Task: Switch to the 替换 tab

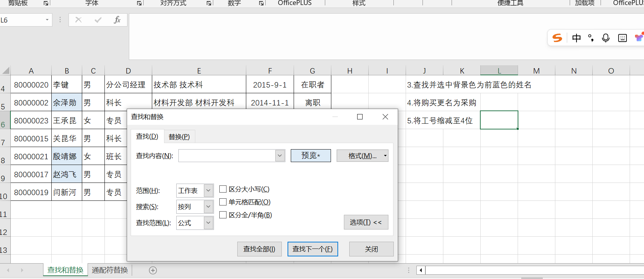Action: 179,137
